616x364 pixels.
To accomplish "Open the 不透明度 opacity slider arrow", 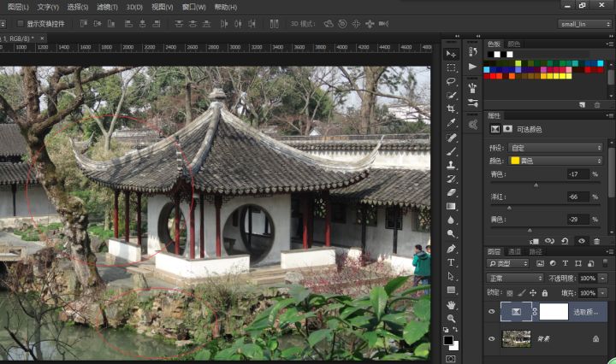I will (602, 278).
